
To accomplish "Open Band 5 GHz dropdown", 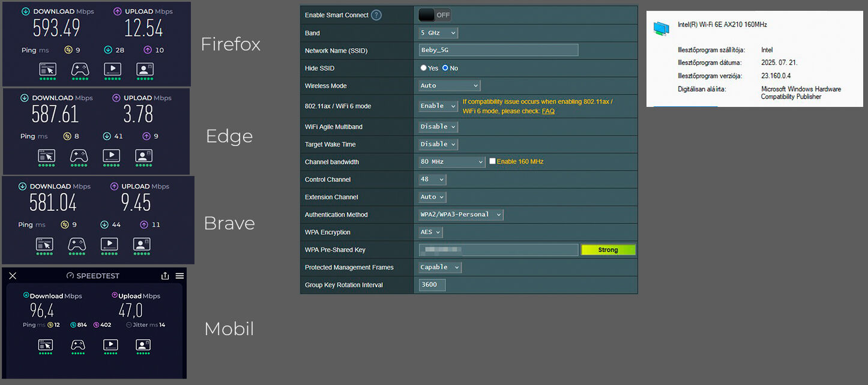I will 438,33.
